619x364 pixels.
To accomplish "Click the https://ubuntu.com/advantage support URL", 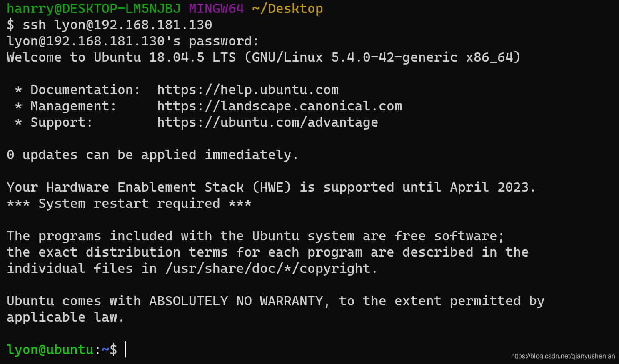I will (267, 122).
